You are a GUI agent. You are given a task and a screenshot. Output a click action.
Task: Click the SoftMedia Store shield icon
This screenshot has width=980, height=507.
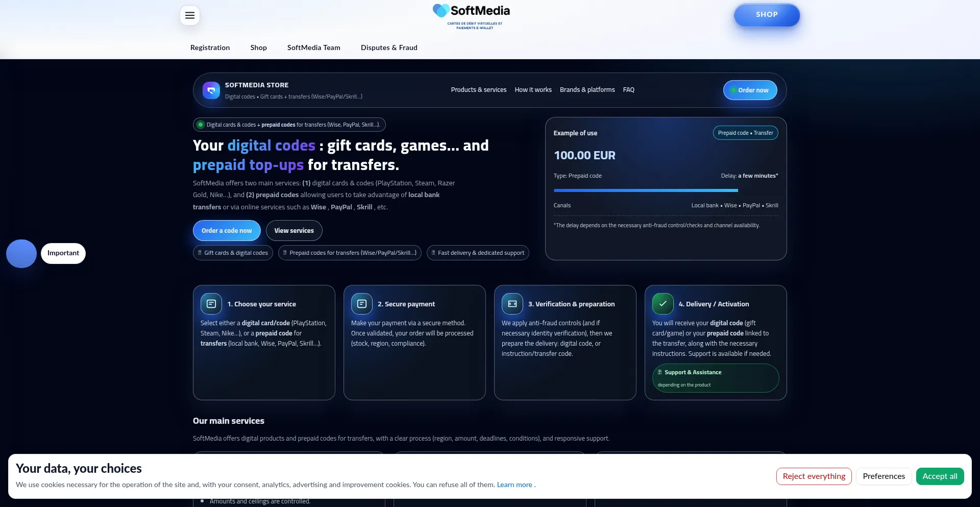coord(211,90)
